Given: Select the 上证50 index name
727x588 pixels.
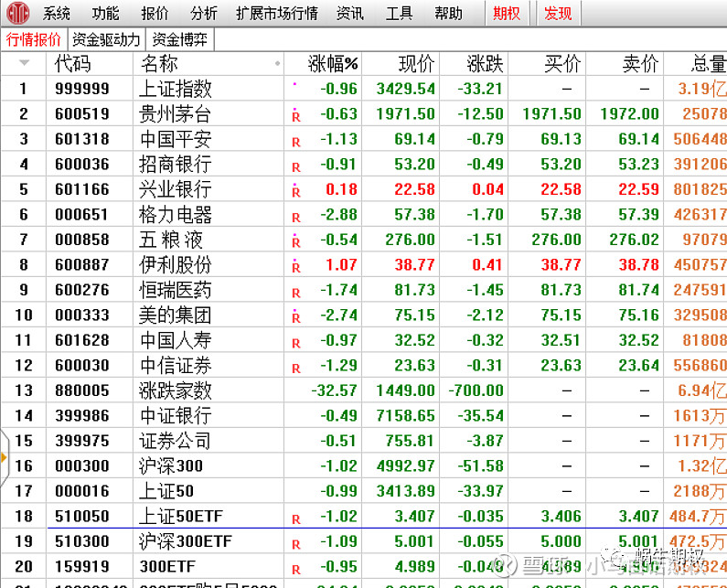Looking at the screenshot, I should coord(166,491).
